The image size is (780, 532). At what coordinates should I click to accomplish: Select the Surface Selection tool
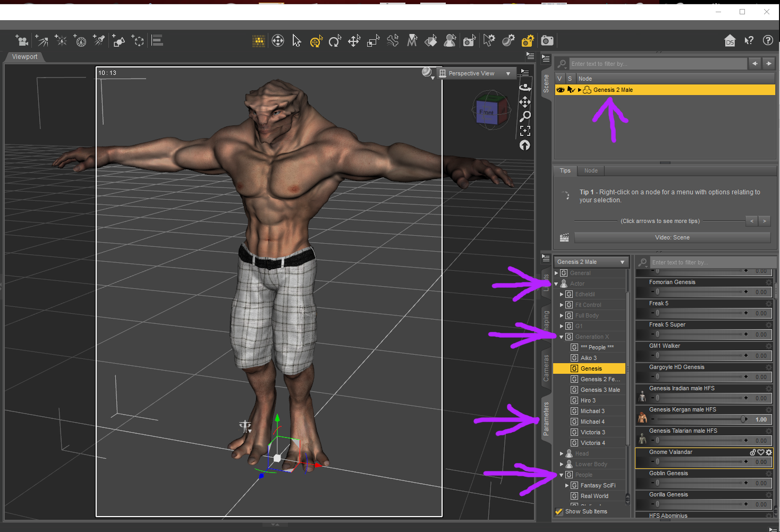click(431, 41)
